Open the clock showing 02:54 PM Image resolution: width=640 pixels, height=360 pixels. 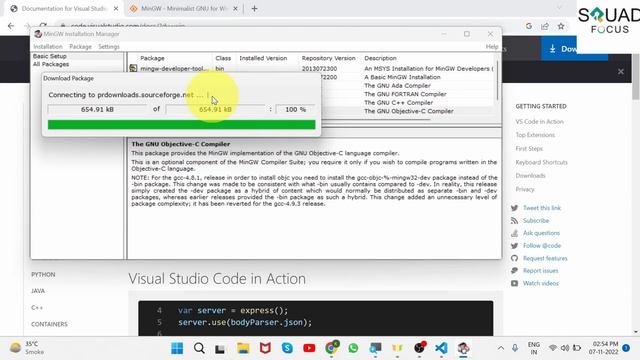(603, 348)
